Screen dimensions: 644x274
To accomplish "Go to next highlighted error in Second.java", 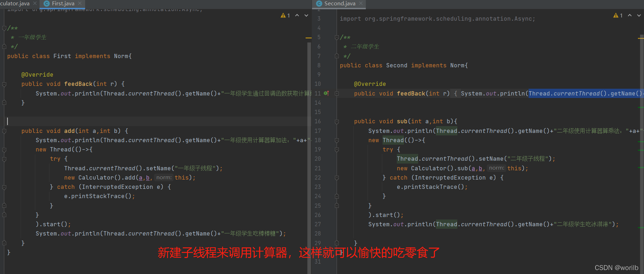I will click(639, 15).
